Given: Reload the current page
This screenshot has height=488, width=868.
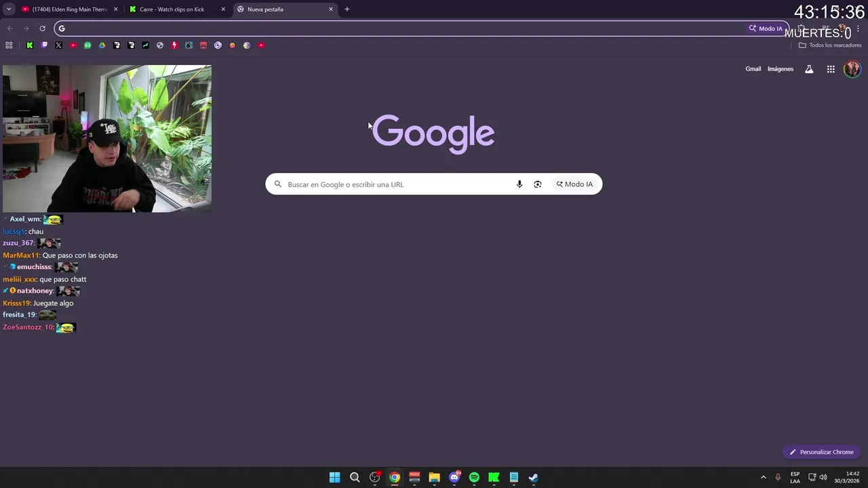Looking at the screenshot, I should (42, 28).
